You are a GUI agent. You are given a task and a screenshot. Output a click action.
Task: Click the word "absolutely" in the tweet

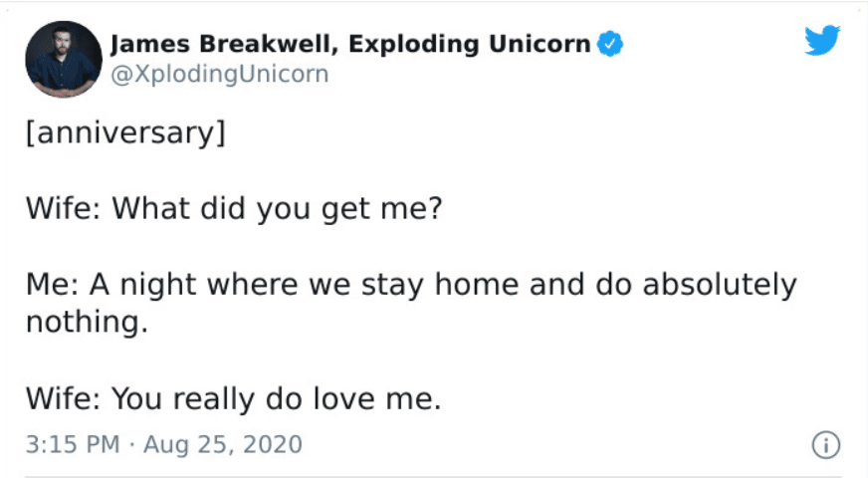(x=719, y=285)
